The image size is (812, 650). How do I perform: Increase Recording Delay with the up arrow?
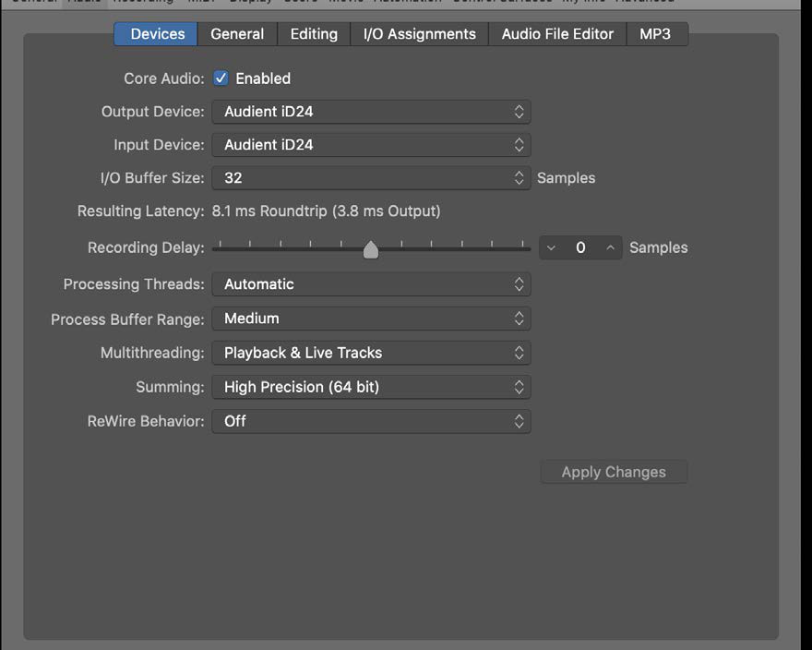611,248
